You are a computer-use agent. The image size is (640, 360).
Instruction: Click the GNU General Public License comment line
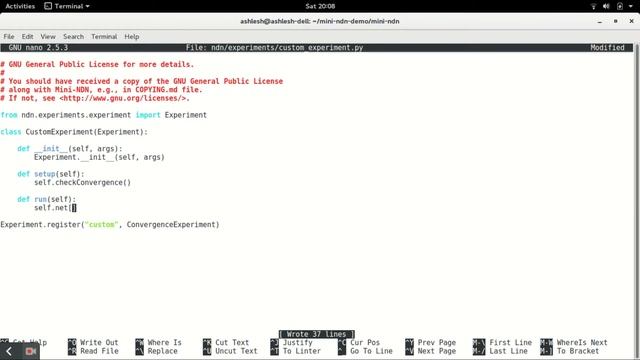(97, 64)
